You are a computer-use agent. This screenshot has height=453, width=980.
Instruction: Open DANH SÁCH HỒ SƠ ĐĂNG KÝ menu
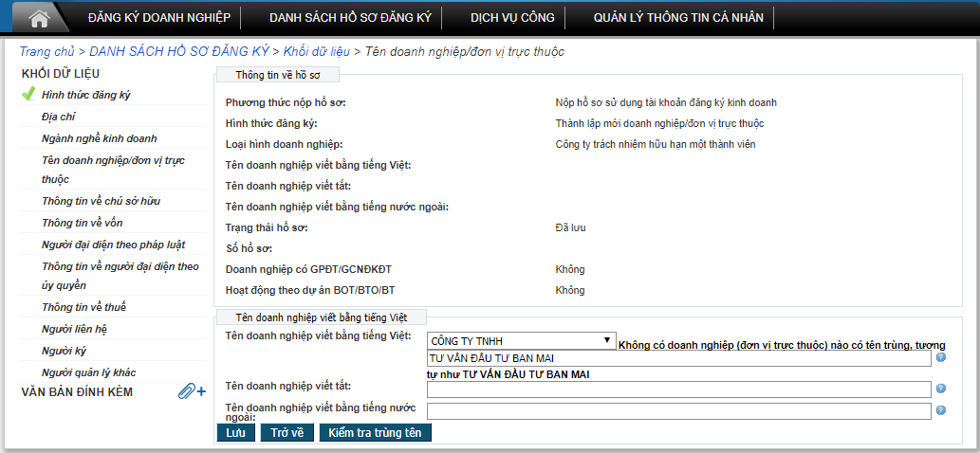tap(350, 17)
